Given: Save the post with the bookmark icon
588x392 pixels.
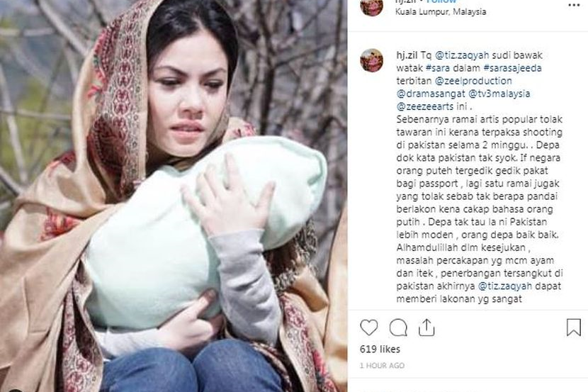Looking at the screenshot, I should coord(573,327).
